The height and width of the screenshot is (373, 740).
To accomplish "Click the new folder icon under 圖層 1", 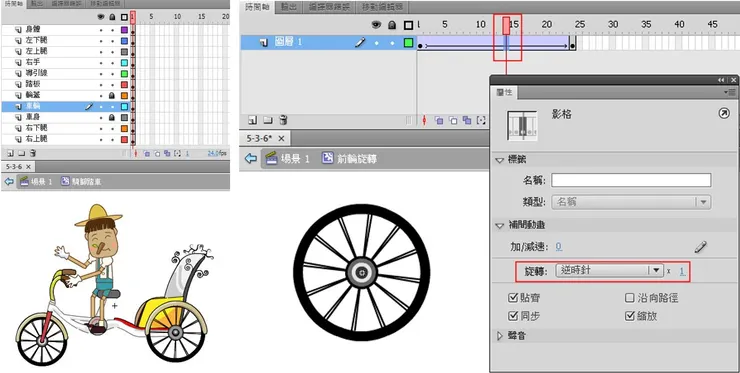I will 268,120.
